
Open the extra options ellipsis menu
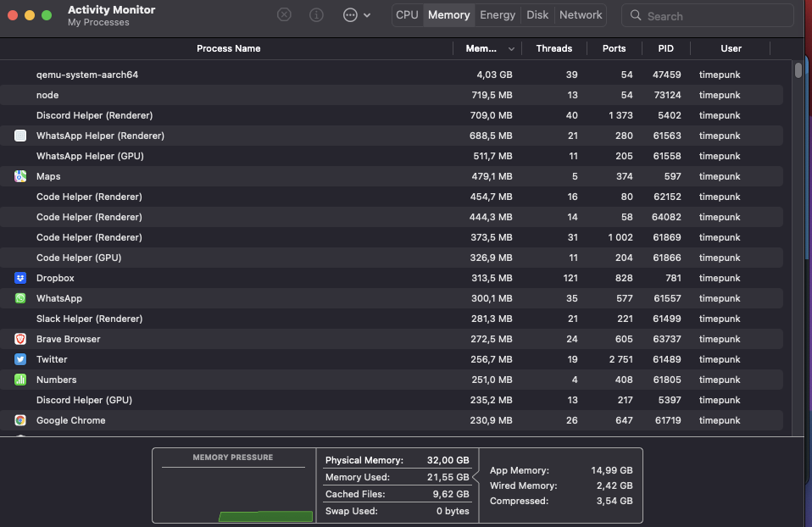click(x=348, y=14)
